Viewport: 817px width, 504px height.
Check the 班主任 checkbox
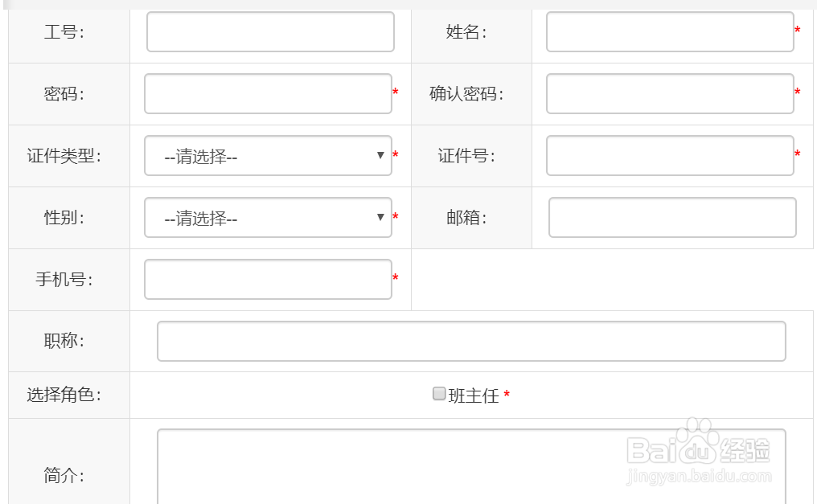point(438,393)
